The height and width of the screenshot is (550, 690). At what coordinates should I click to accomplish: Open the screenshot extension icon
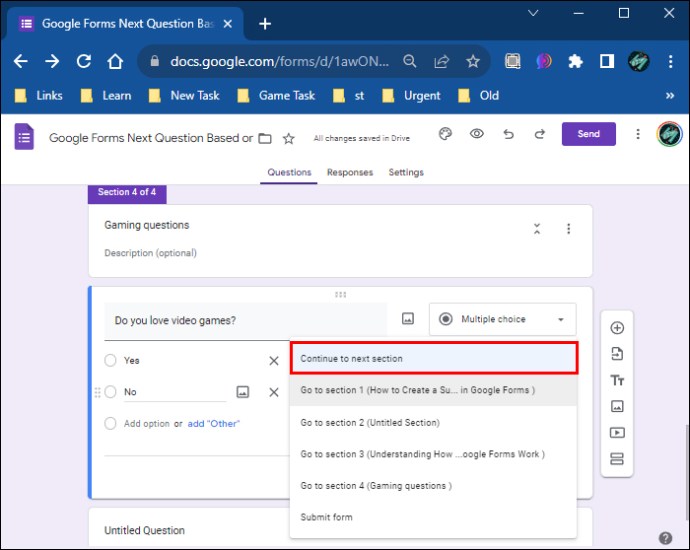[x=512, y=61]
